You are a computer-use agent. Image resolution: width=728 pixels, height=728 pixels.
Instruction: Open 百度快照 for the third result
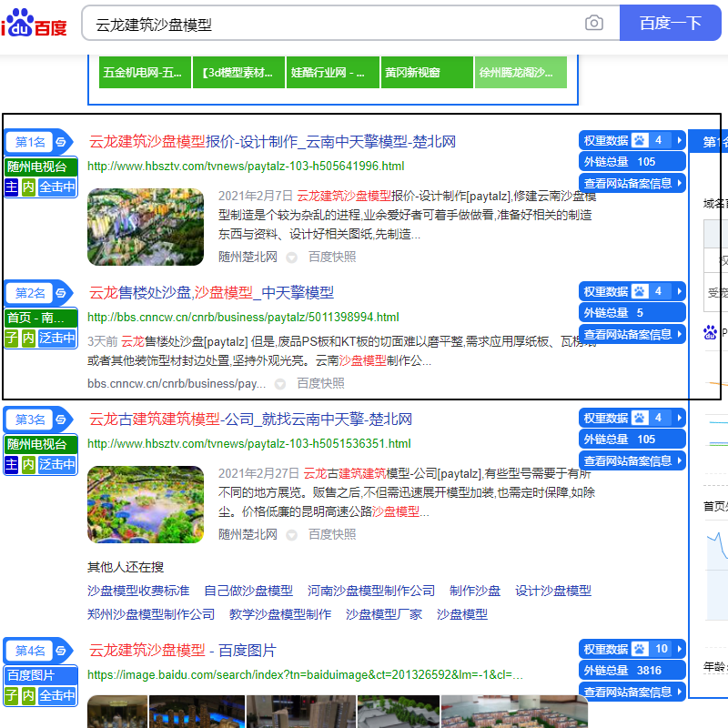point(332,534)
